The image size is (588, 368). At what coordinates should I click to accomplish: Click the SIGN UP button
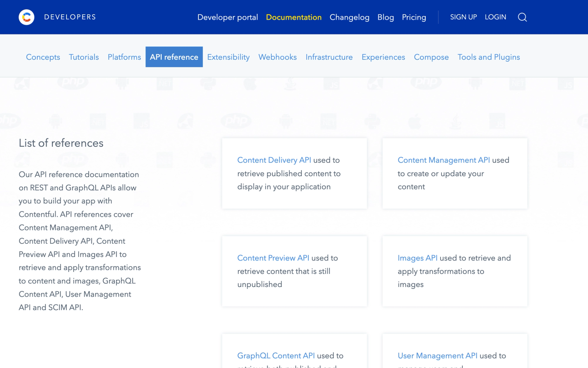463,17
